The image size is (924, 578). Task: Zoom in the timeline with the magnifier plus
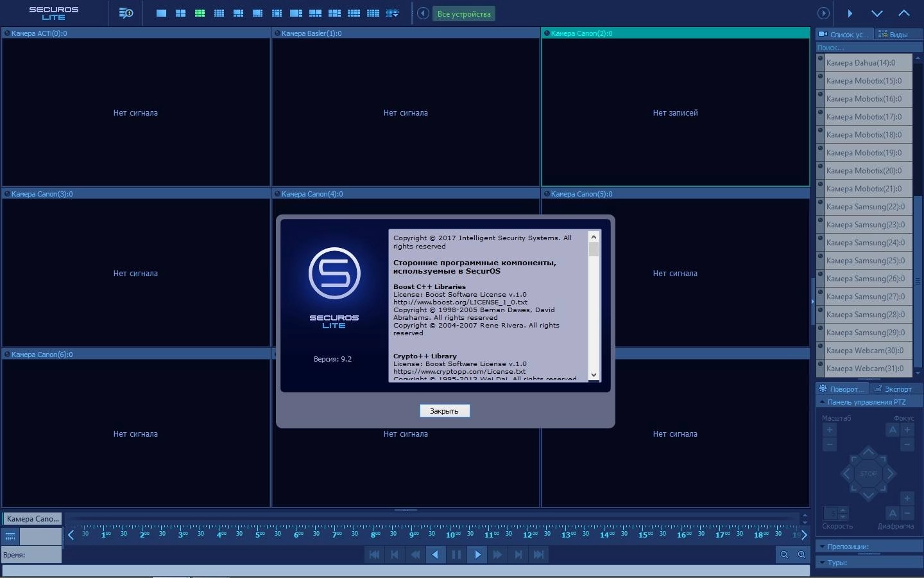(801, 554)
